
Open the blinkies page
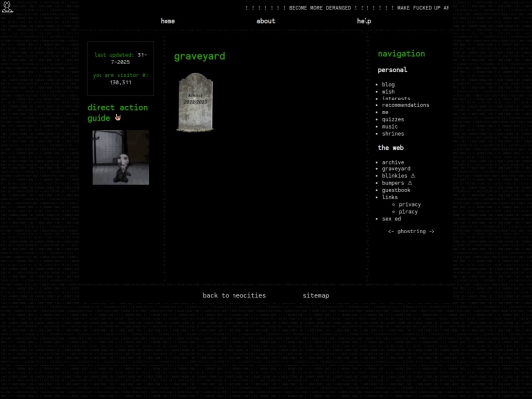[x=395, y=176]
